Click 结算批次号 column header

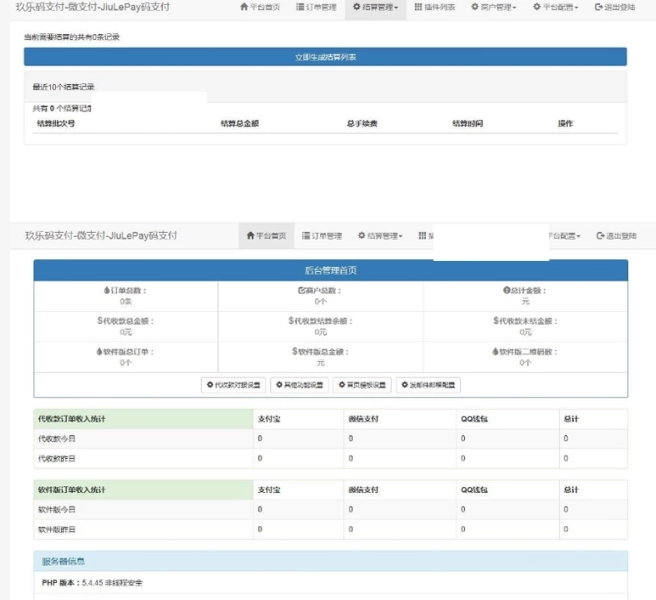pyautogui.click(x=56, y=123)
